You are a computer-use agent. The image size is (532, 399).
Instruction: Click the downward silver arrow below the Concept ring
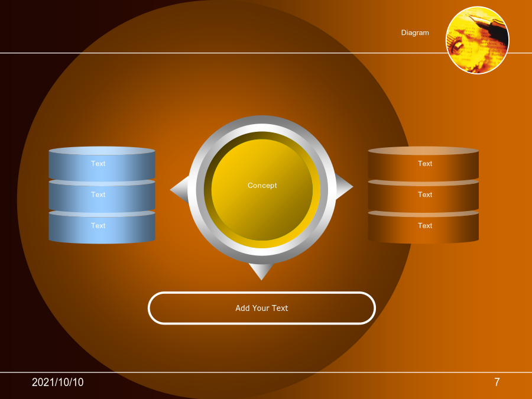pyautogui.click(x=261, y=271)
